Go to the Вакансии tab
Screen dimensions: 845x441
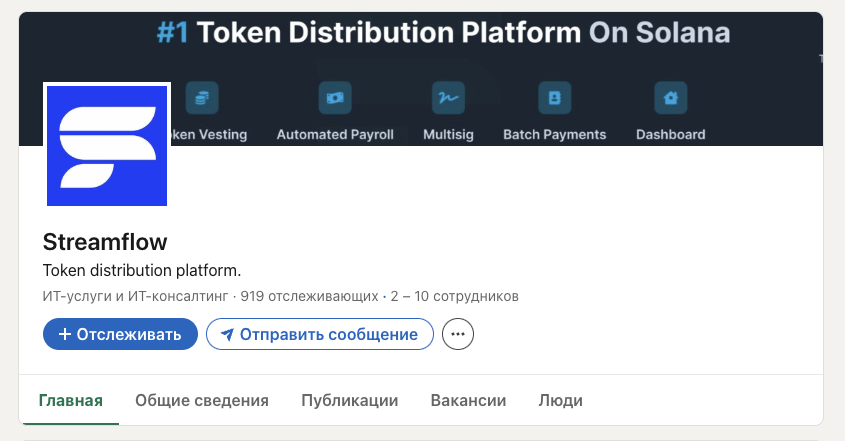point(468,401)
